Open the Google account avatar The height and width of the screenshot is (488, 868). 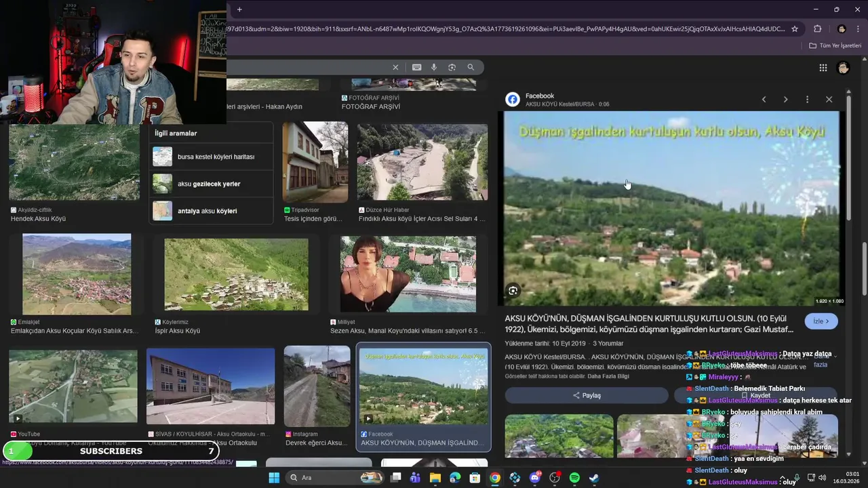click(843, 68)
